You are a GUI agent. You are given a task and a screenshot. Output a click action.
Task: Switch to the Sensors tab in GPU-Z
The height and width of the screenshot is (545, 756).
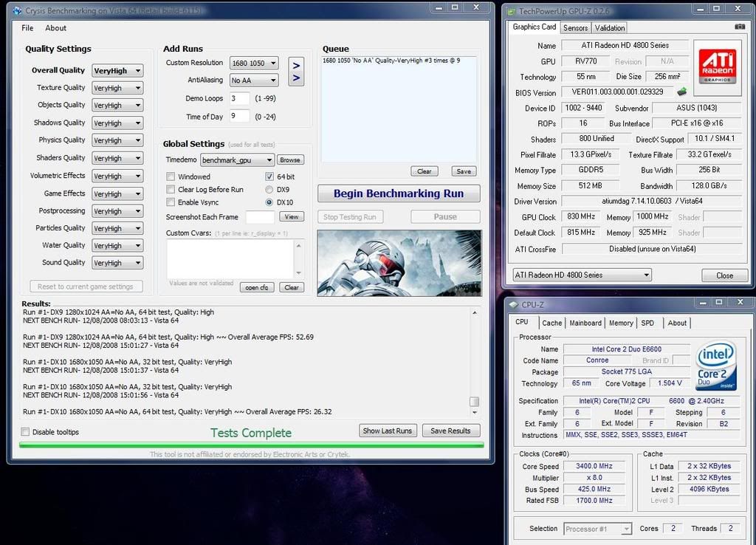click(x=575, y=28)
